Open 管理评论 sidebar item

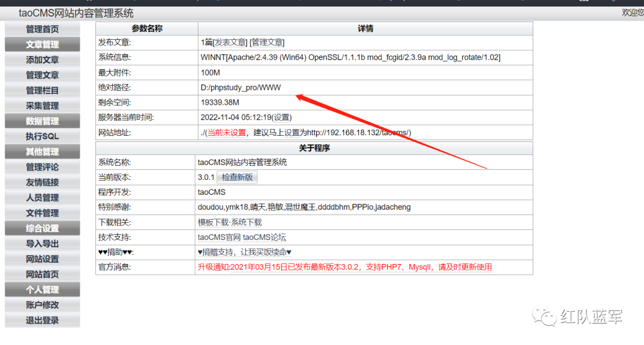click(x=42, y=167)
